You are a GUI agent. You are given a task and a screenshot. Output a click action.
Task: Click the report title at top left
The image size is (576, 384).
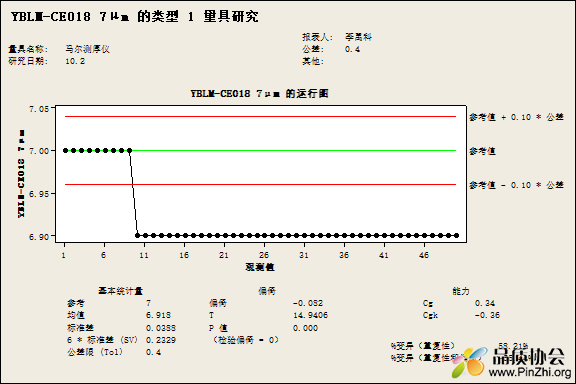click(x=134, y=17)
